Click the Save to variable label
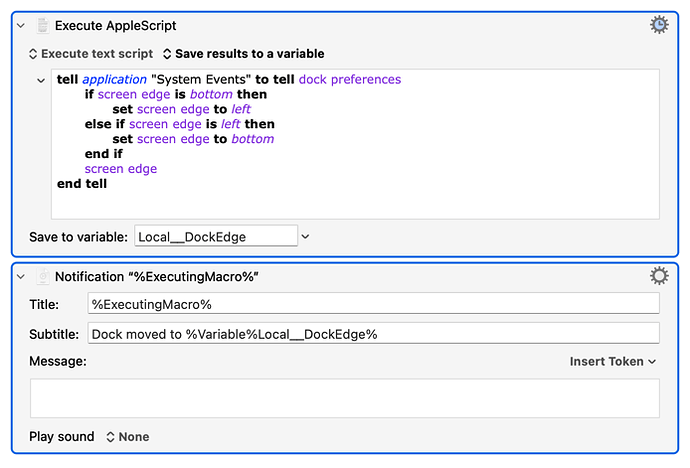Image resolution: width=690 pixels, height=468 pixels. coord(79,236)
